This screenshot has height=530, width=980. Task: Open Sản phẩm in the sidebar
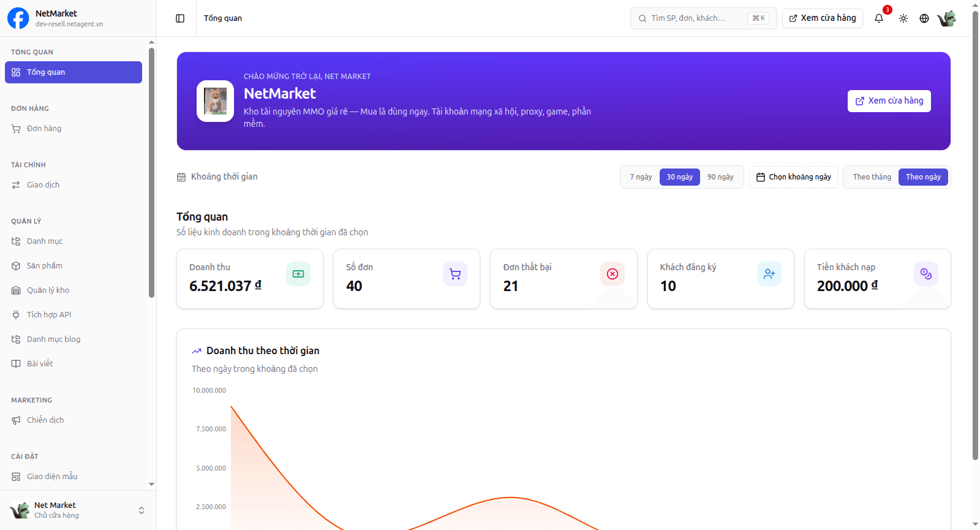coord(73,266)
